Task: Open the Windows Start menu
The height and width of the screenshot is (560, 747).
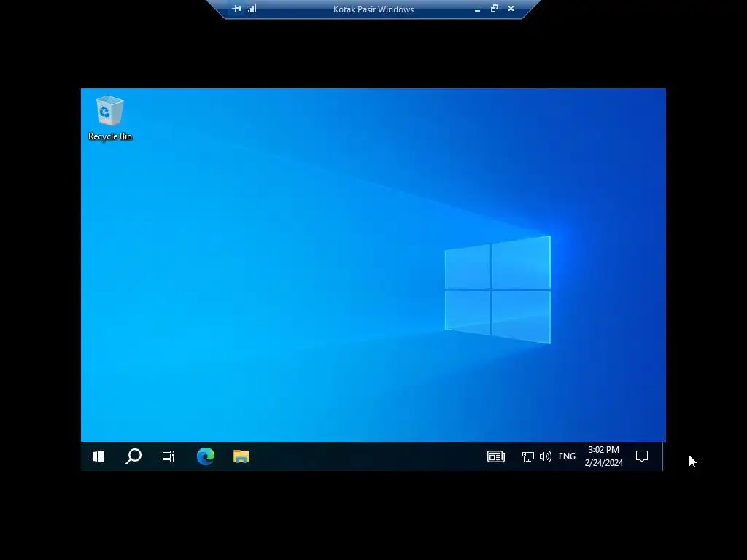Action: tap(98, 456)
